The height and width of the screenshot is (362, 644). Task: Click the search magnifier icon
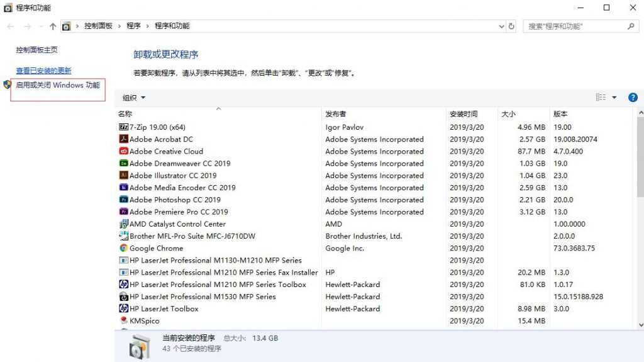click(631, 26)
